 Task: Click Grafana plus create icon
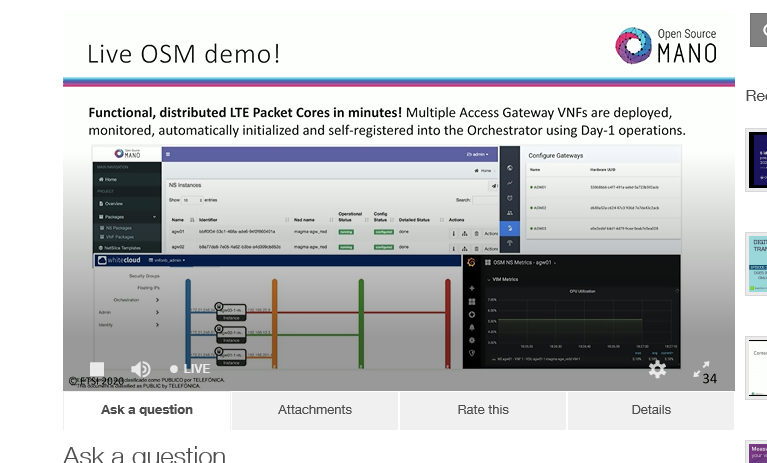pos(472,288)
